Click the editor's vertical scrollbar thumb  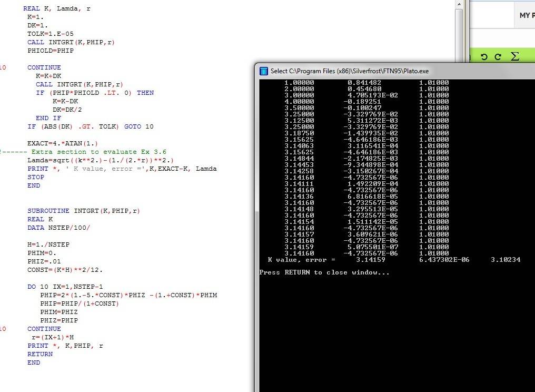tap(459, 32)
